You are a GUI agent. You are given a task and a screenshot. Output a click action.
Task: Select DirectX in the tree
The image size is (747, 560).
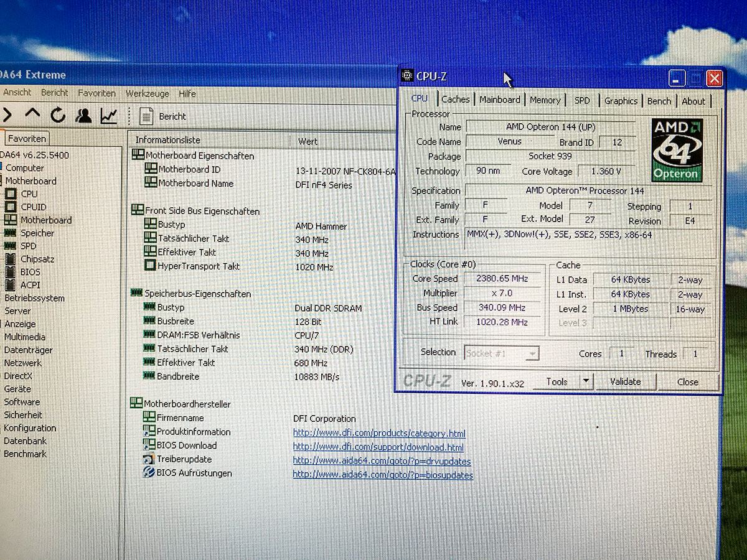point(18,376)
